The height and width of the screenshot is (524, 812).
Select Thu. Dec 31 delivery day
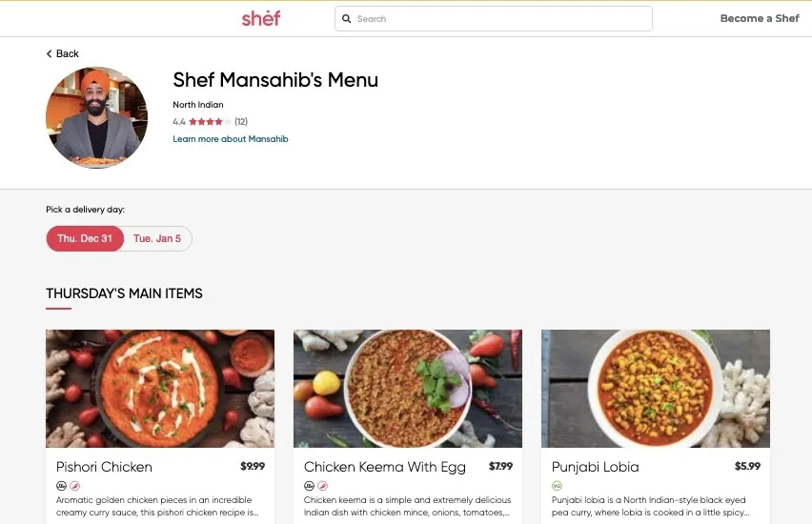tap(85, 238)
